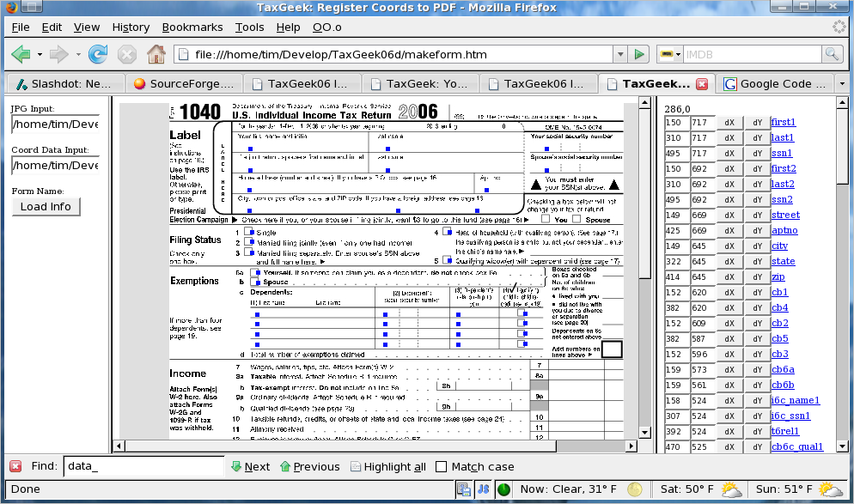Click the Home icon in toolbar
The width and height of the screenshot is (854, 504).
tap(156, 55)
